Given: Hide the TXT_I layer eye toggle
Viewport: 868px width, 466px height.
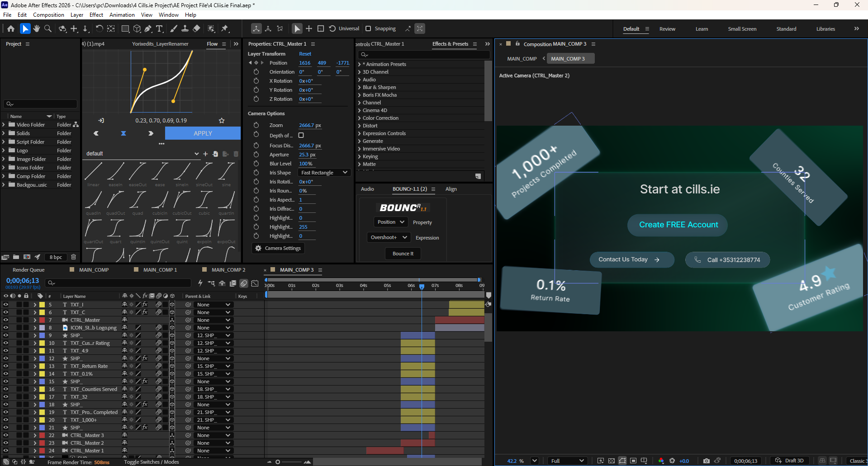Looking at the screenshot, I should [6, 305].
